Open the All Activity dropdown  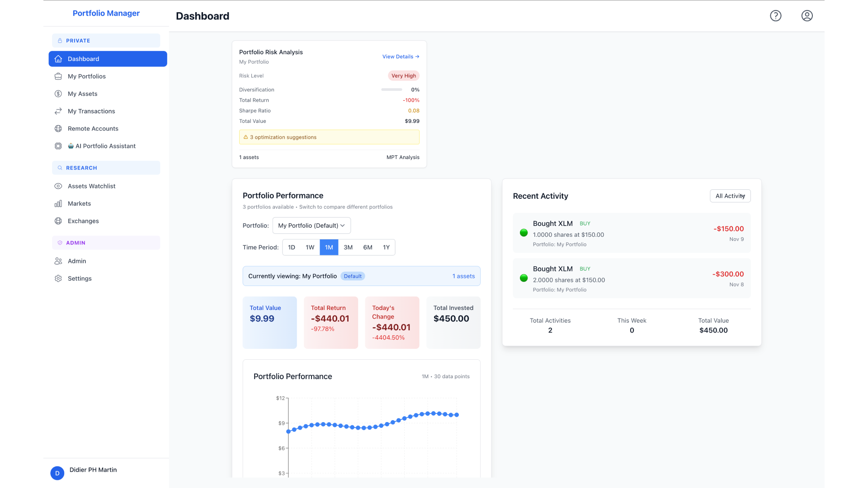(x=730, y=196)
